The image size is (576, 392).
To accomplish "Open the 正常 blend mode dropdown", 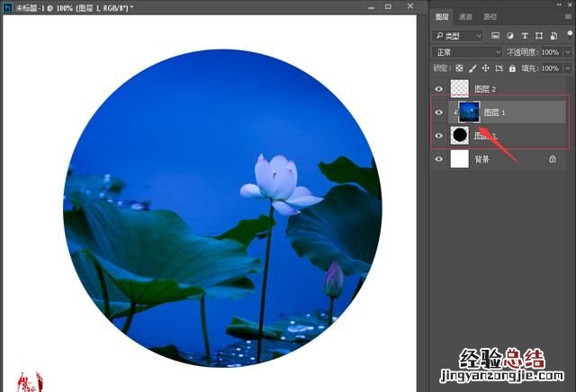I will (467, 52).
